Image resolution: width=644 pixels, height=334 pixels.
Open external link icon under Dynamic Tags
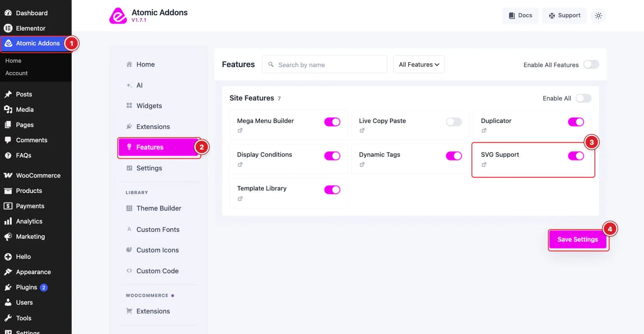coord(362,164)
